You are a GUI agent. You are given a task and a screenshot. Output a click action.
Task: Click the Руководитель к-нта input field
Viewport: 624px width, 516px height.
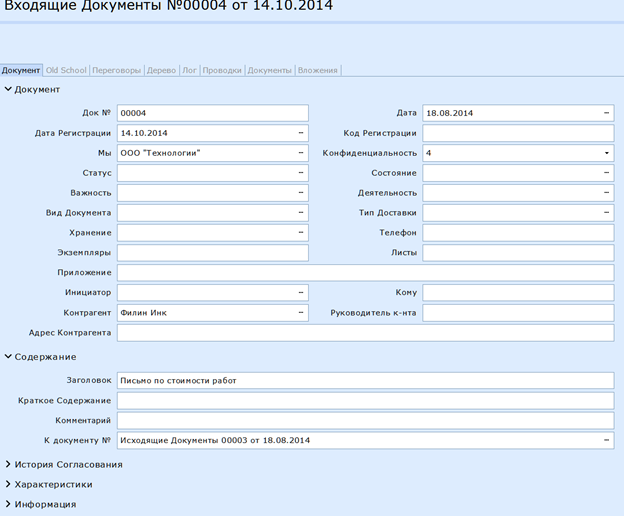tap(518, 313)
